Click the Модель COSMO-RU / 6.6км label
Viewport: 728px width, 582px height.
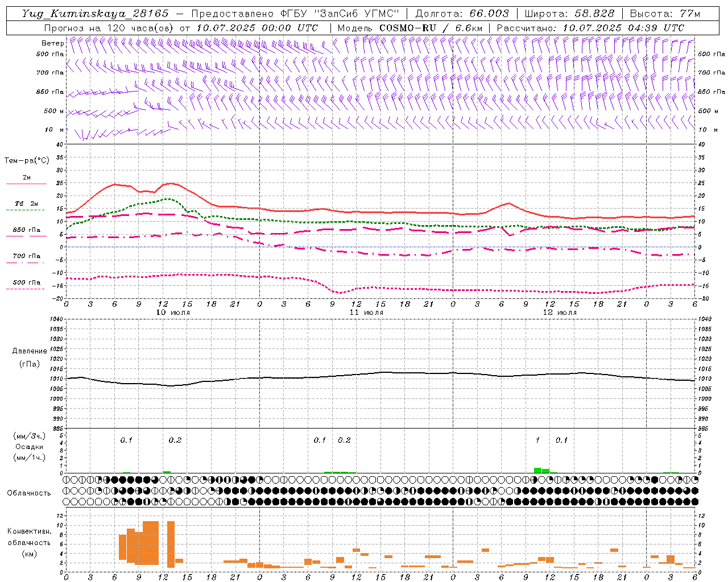coord(410,28)
